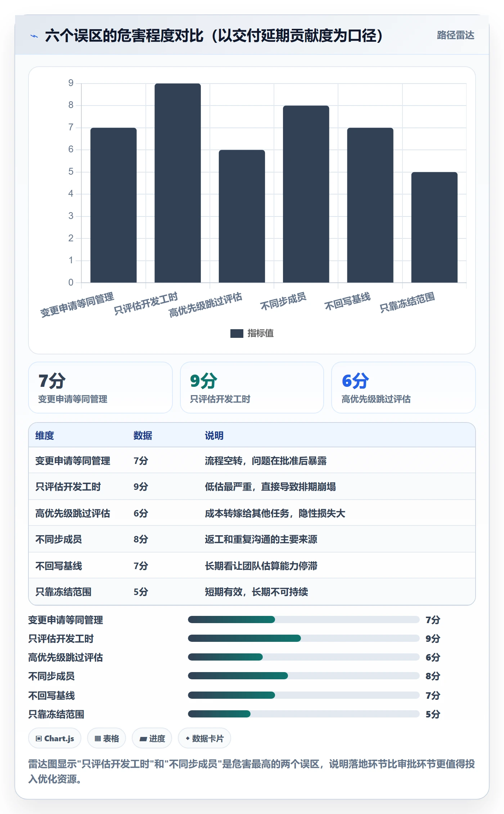Screen dimensions: 504x814
Task: Select the 进度 tag chip
Action: click(x=152, y=738)
